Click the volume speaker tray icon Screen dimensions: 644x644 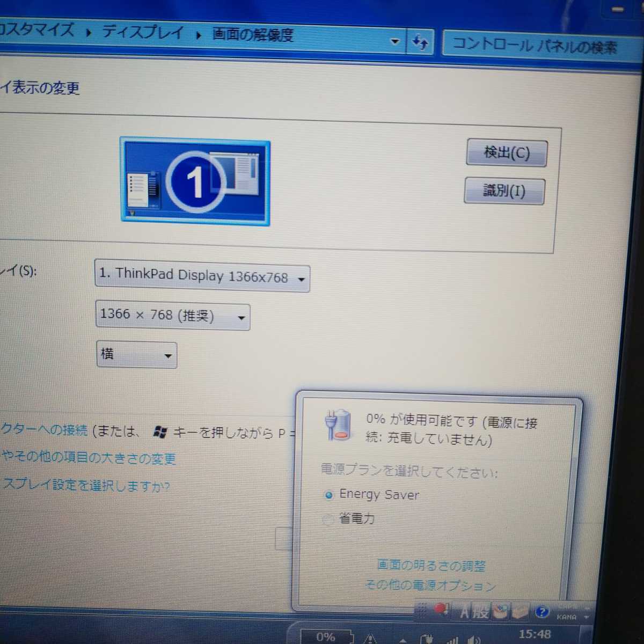[x=473, y=639]
